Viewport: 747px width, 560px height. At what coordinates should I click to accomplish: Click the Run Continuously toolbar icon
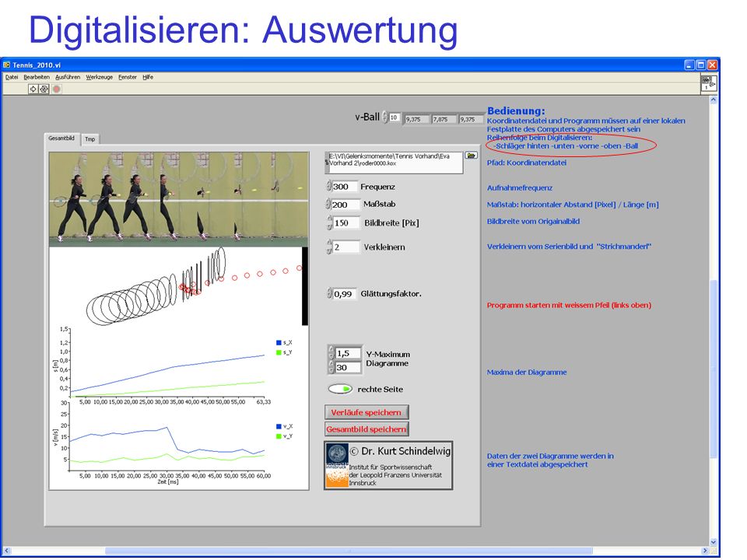44,89
